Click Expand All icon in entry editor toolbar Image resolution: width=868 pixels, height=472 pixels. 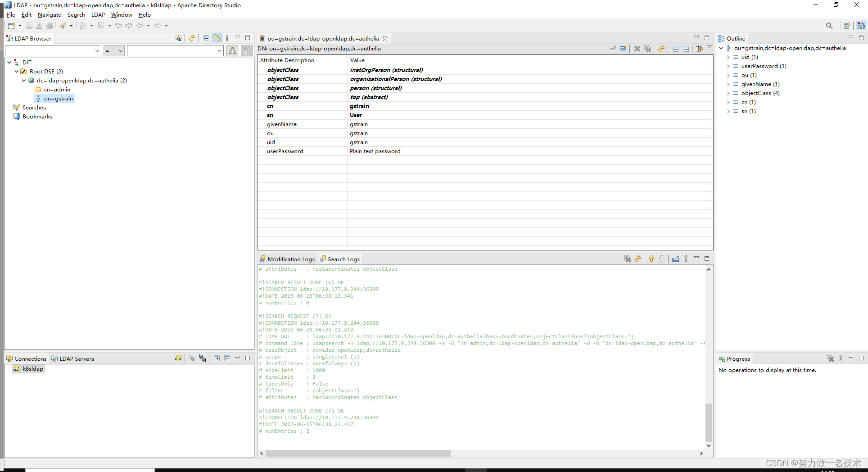click(676, 48)
